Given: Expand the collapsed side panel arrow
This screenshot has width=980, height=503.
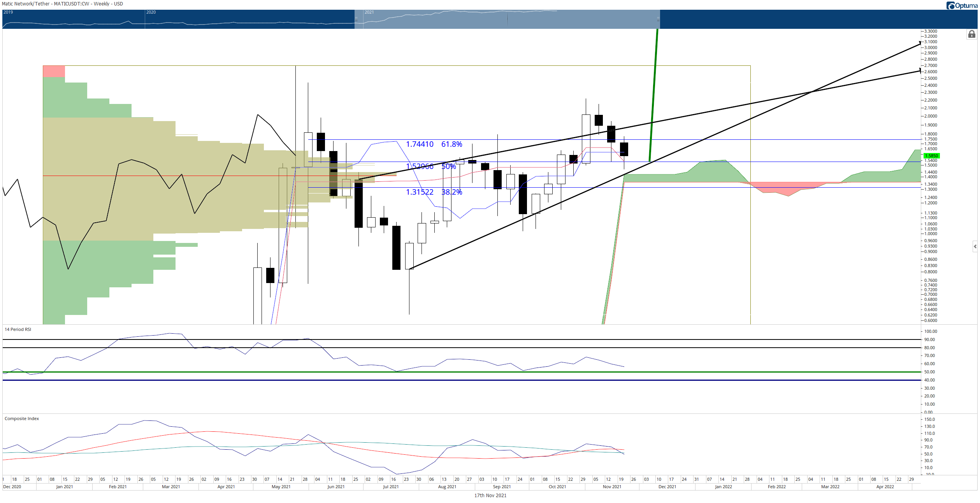Looking at the screenshot, I should (x=975, y=246).
